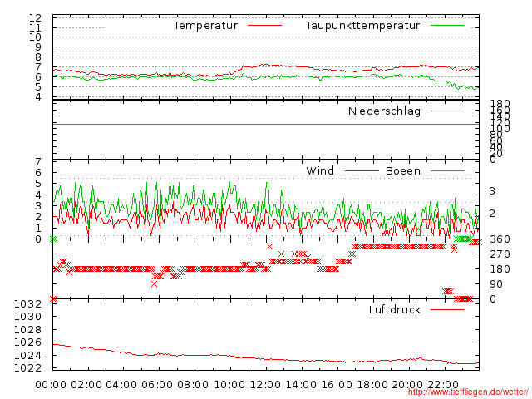Open the tieffliegen.de/wetter link
The width and height of the screenshot is (532, 399).
tap(468, 392)
